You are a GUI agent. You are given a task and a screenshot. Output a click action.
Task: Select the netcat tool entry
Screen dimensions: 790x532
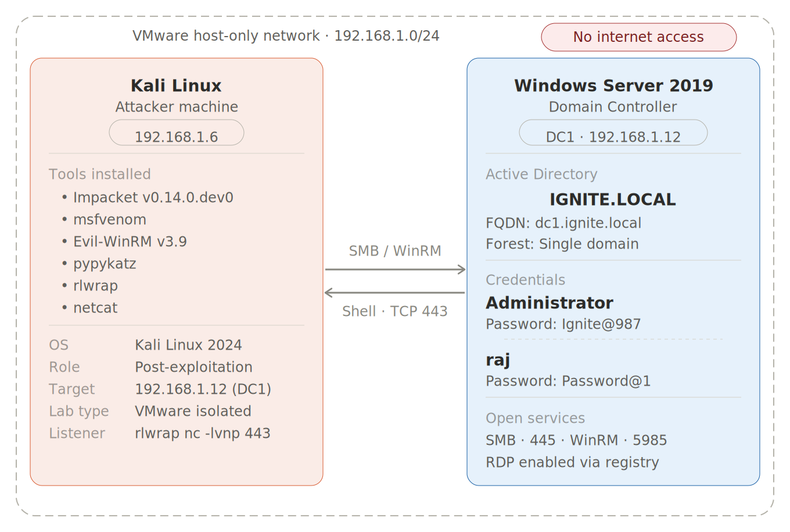tap(89, 308)
